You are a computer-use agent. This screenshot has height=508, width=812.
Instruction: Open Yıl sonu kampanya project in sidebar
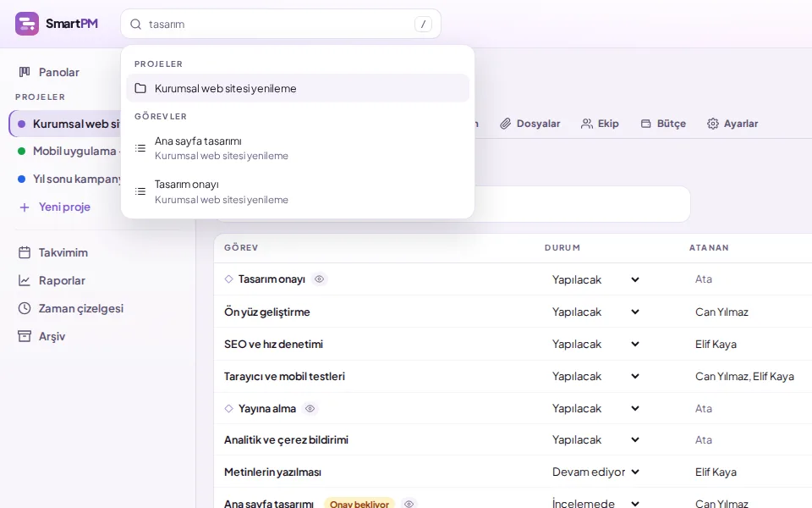[65, 179]
